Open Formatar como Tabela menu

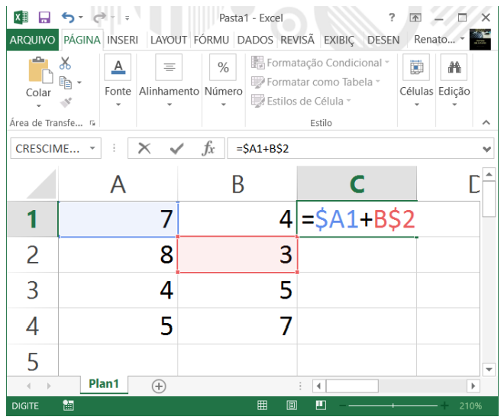click(315, 82)
